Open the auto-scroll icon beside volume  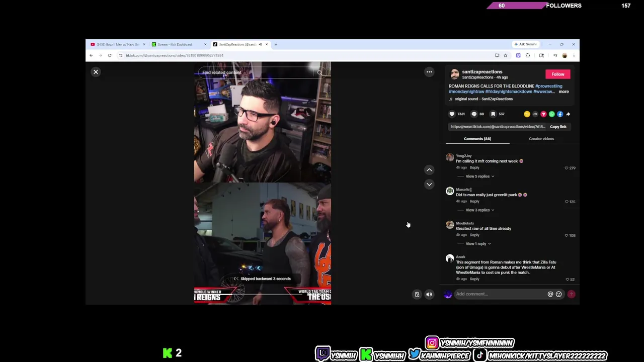coord(417,295)
